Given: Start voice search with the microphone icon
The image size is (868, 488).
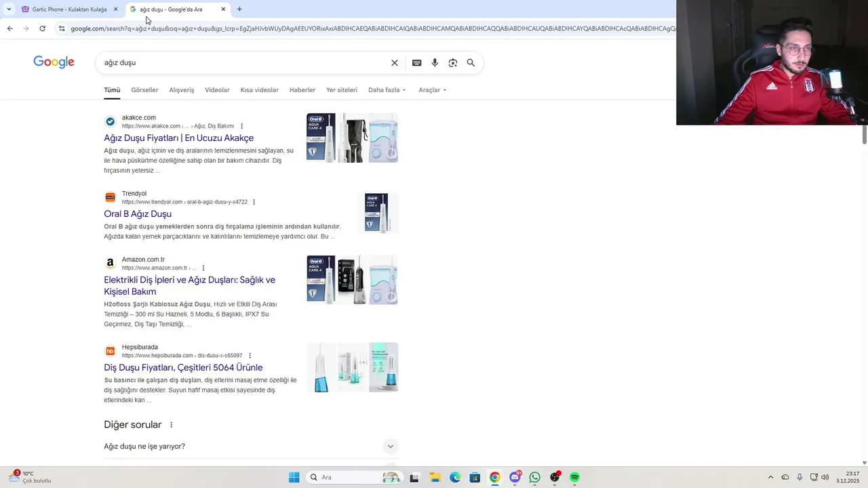Looking at the screenshot, I should (x=435, y=62).
